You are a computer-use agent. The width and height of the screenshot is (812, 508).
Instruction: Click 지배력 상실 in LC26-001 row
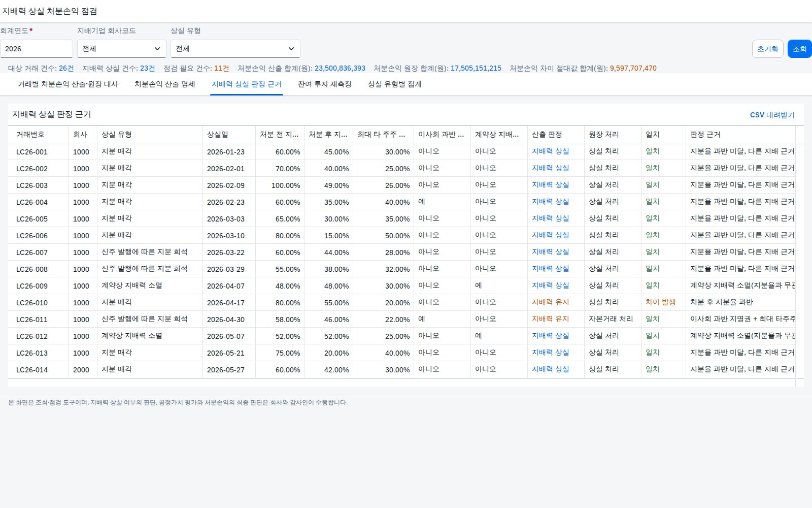550,151
